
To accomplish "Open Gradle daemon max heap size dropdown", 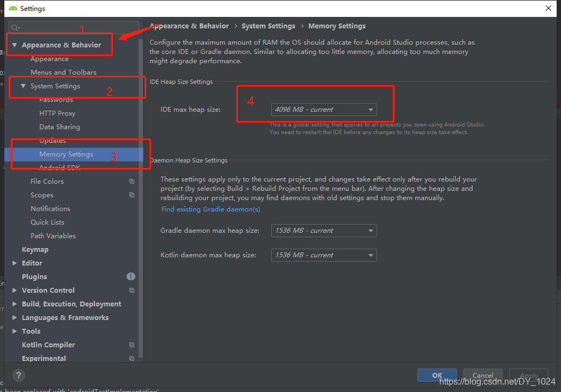I will pyautogui.click(x=324, y=231).
